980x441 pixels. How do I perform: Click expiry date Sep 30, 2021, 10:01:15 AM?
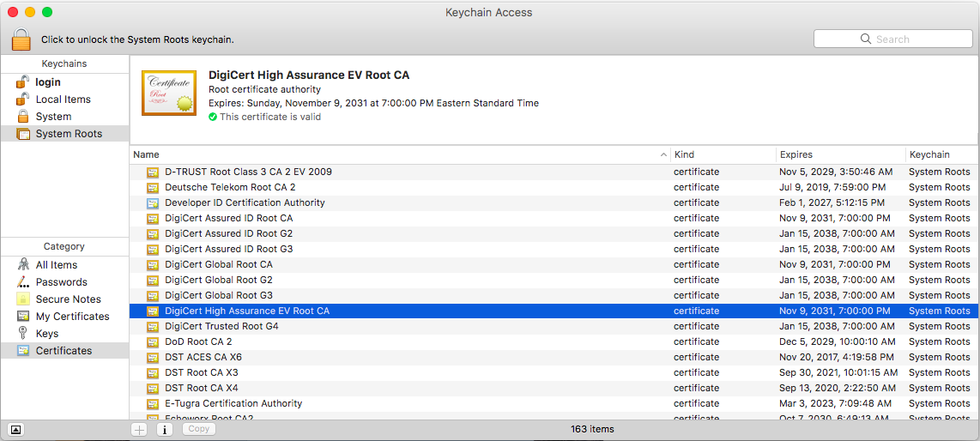(x=838, y=373)
